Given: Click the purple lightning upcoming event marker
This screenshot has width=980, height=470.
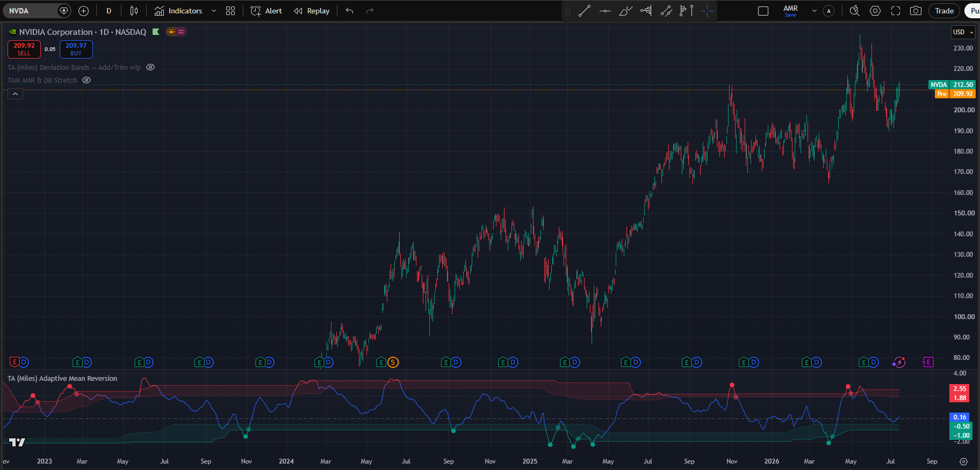Looking at the screenshot, I should coord(898,363).
